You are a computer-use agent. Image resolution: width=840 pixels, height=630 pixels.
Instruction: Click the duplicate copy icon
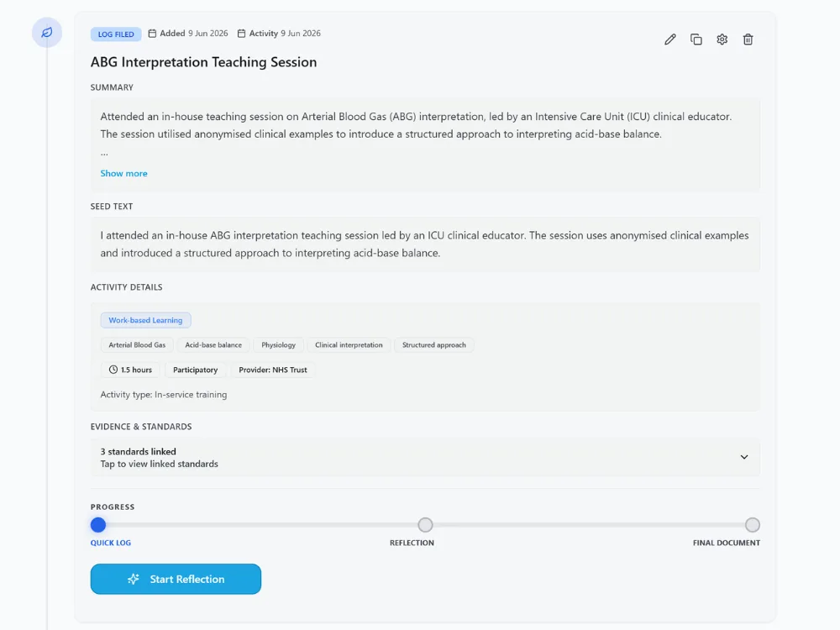[696, 39]
